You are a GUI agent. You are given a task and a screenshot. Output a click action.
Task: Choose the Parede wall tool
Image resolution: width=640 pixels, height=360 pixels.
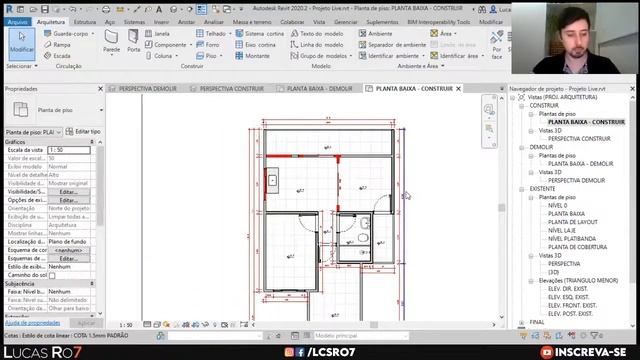coord(111,41)
